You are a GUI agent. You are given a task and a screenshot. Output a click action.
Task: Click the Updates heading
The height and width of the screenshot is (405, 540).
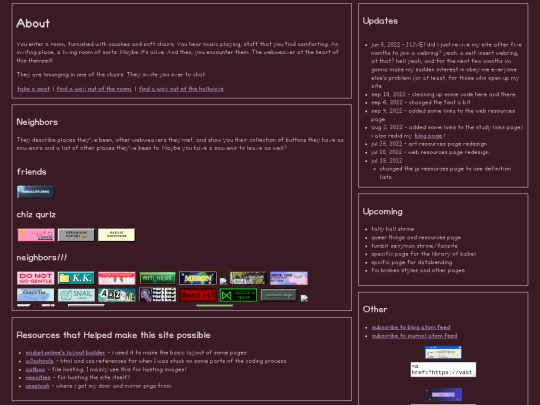pos(380,21)
